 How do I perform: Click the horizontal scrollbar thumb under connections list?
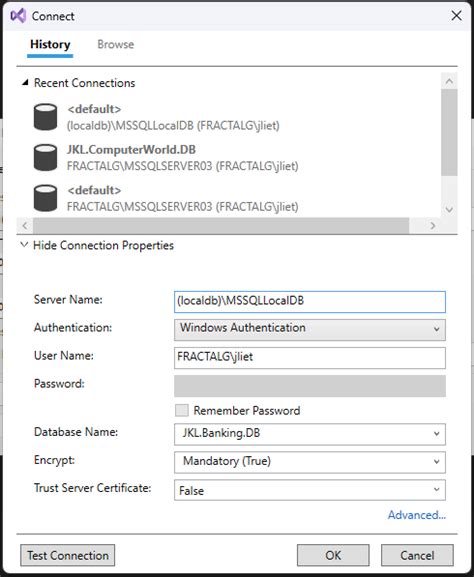coord(221,225)
